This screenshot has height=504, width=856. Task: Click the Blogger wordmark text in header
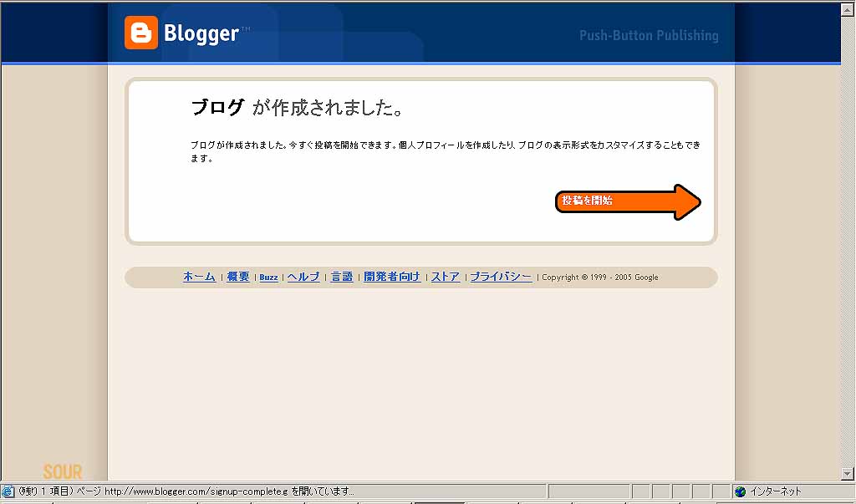click(x=201, y=34)
